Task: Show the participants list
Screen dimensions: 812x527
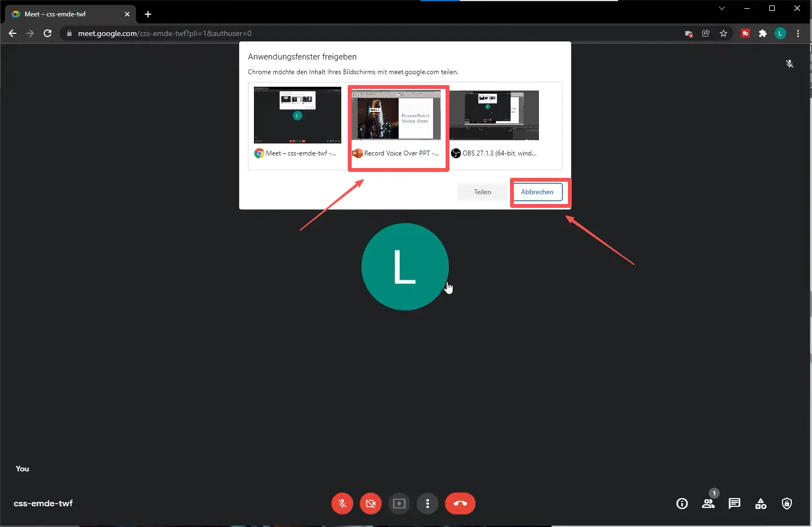Action: [708, 504]
